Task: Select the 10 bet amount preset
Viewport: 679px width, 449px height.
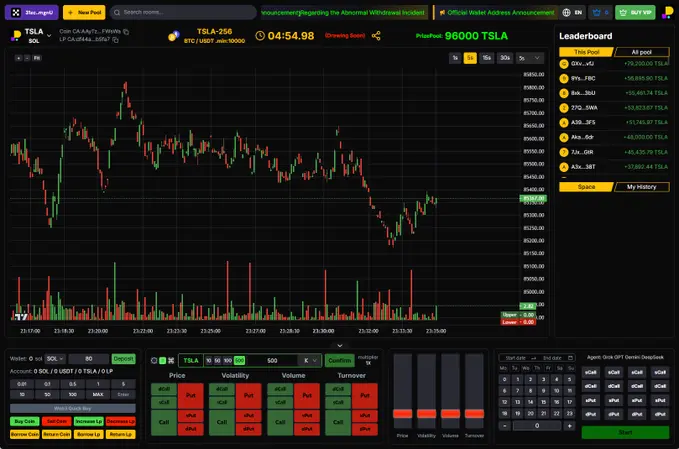Action: point(209,360)
